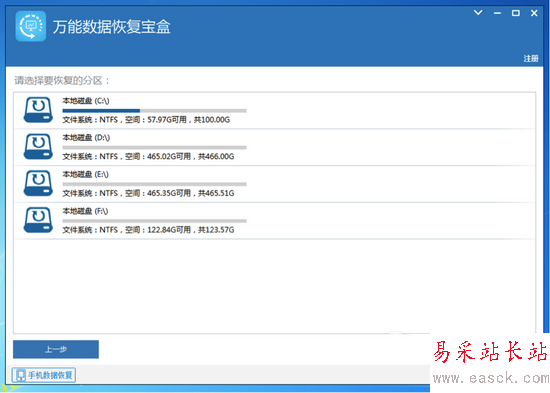Image resolution: width=550 pixels, height=393 pixels.
Task: Close the recovery window
Action: pyautogui.click(x=534, y=13)
